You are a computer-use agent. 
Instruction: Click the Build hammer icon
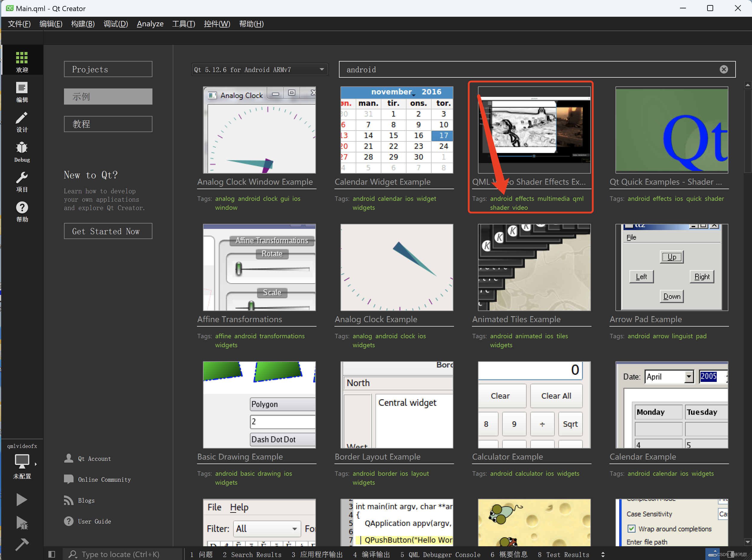(22, 544)
